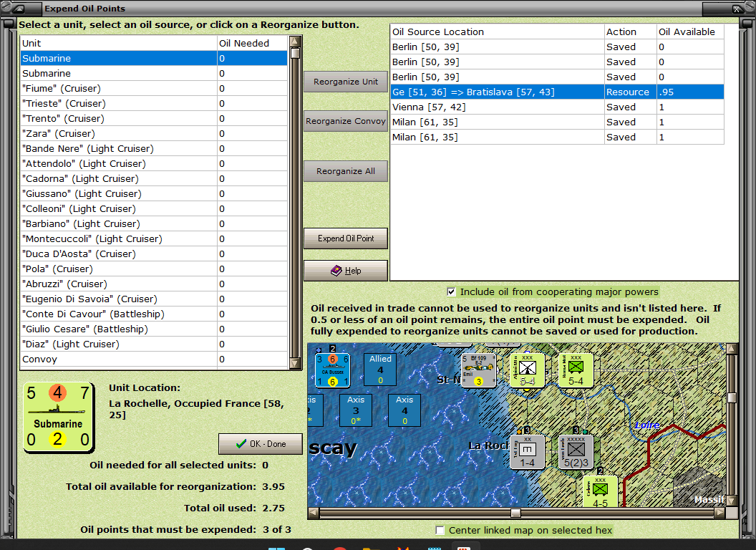Select "Abruzzi" (Cruiser) row

tap(154, 284)
